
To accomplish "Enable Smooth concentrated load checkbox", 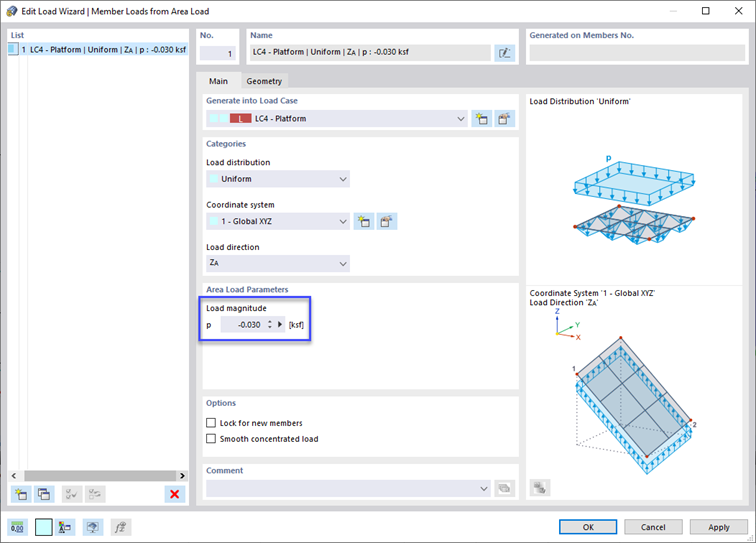I will [x=211, y=439].
